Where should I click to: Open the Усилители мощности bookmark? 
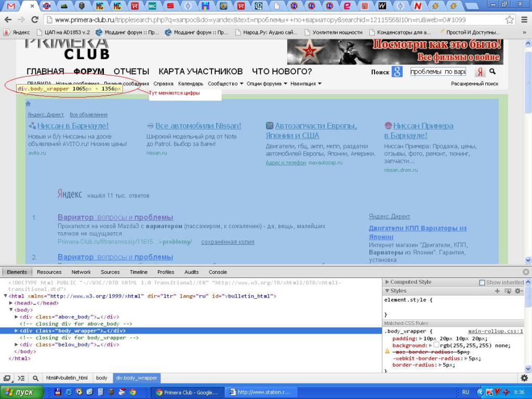point(334,33)
